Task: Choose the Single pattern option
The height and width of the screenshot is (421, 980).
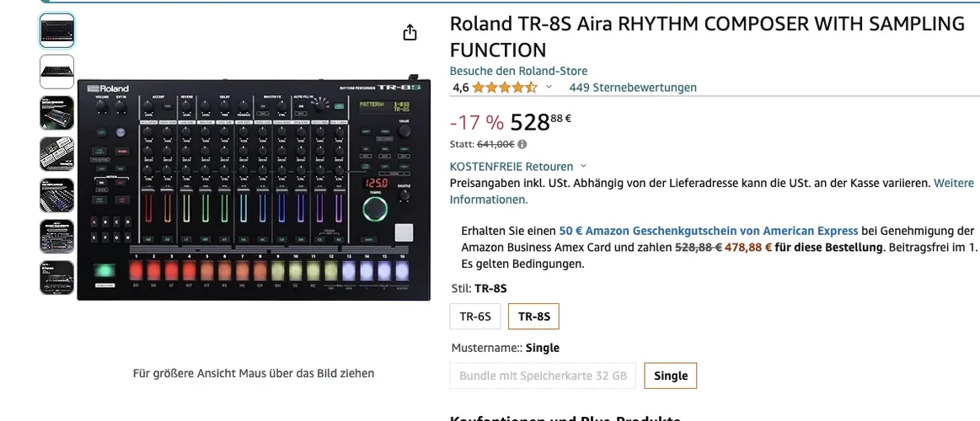Action: tap(671, 376)
